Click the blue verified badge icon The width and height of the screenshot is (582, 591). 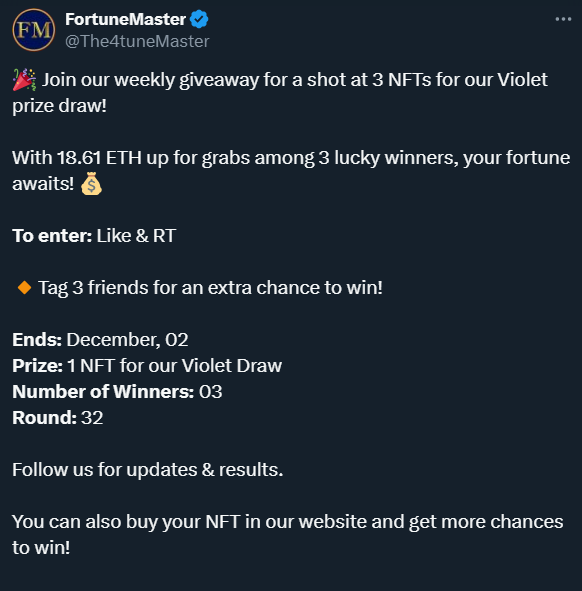click(199, 19)
